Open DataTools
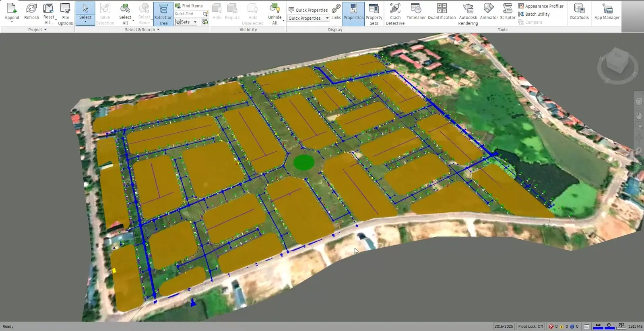Image resolution: width=644 pixels, height=331 pixels. point(579,12)
